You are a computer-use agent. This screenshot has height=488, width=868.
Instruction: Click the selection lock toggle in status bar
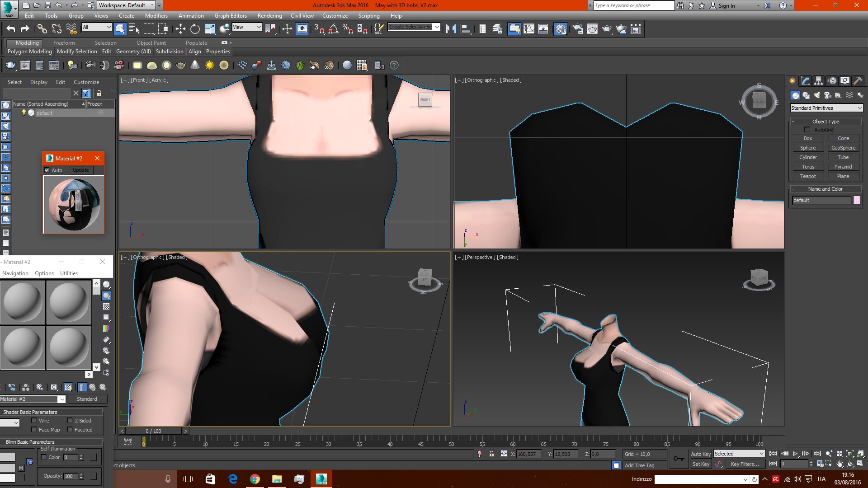point(491,454)
